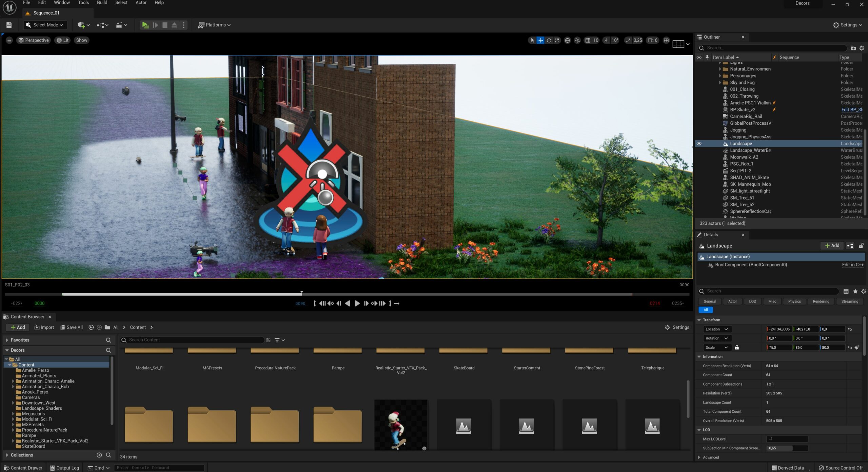Click the Import button in Content Browser

pyautogui.click(x=44, y=327)
